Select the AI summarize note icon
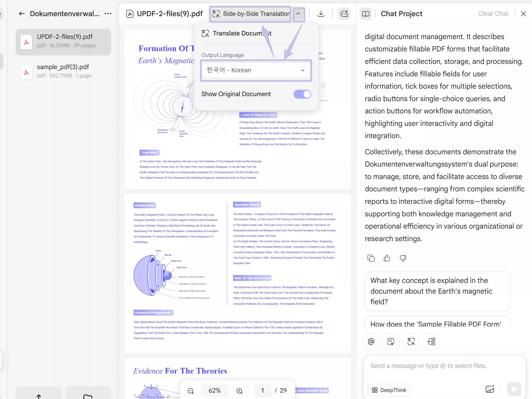Image resolution: width=532 pixels, height=399 pixels. pyautogui.click(x=391, y=342)
